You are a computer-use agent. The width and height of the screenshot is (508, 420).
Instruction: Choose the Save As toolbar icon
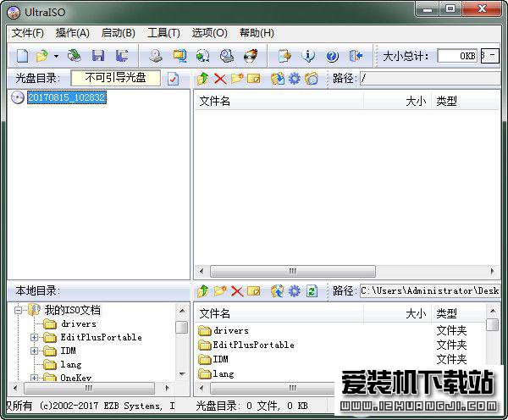[x=122, y=56]
